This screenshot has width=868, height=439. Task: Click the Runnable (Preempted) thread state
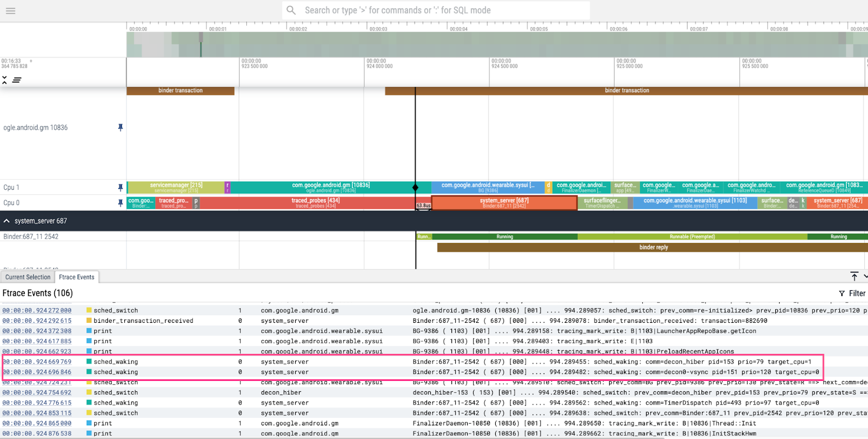(x=692, y=237)
